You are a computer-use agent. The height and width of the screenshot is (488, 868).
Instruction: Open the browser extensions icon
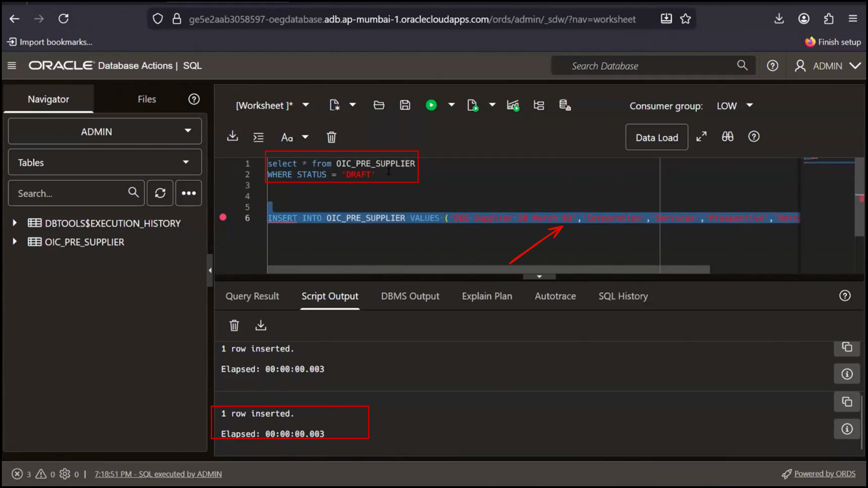[x=828, y=19]
